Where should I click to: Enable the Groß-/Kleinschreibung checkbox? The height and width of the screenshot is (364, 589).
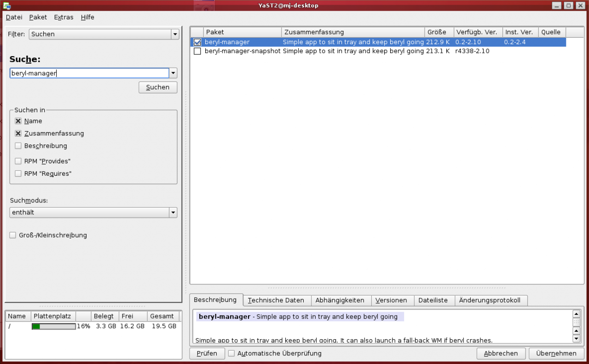(13, 235)
